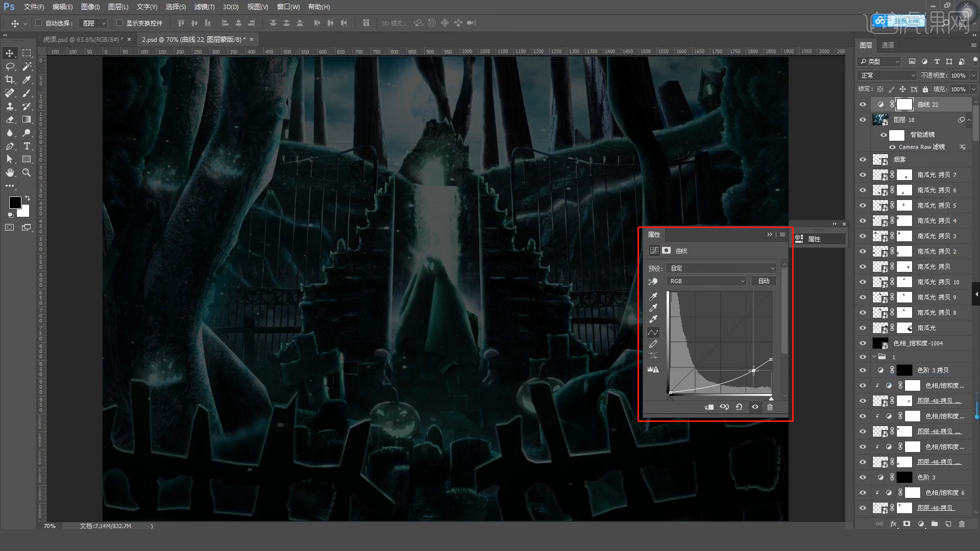980x551 pixels.
Task: Switch to the 通道 tab
Action: pyautogui.click(x=888, y=45)
